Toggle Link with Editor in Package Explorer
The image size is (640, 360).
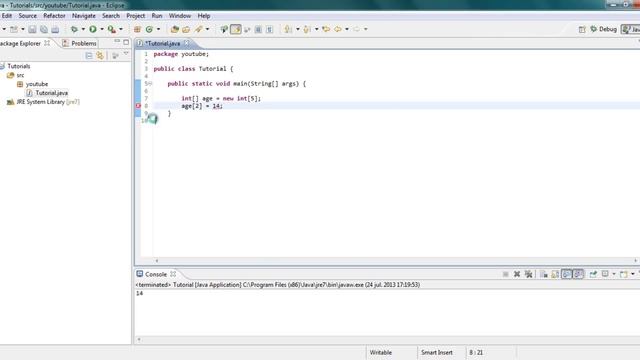coord(100,56)
